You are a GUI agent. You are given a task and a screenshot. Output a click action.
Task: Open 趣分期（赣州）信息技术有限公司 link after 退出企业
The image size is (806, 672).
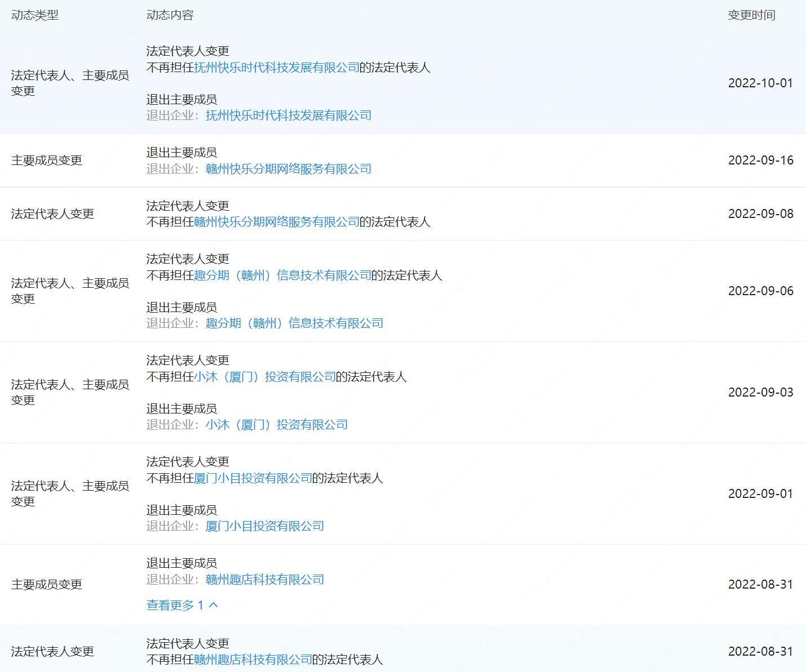[x=294, y=323]
